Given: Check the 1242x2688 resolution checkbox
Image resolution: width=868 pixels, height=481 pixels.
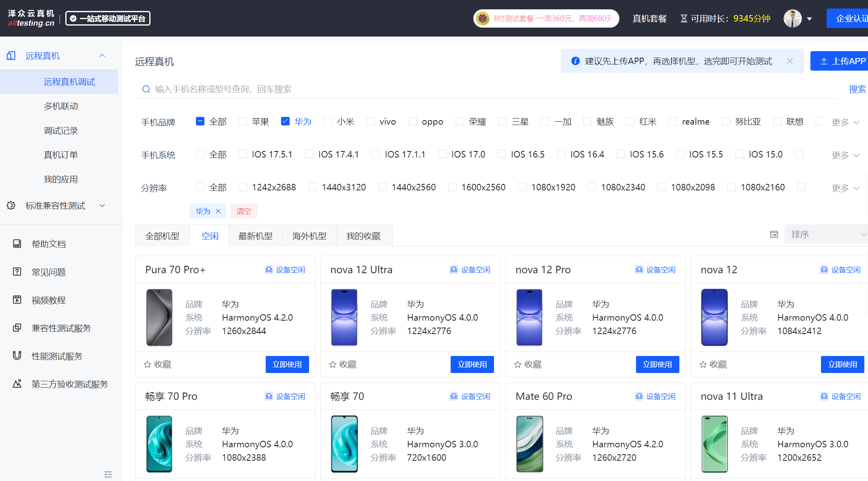Looking at the screenshot, I should click(243, 187).
